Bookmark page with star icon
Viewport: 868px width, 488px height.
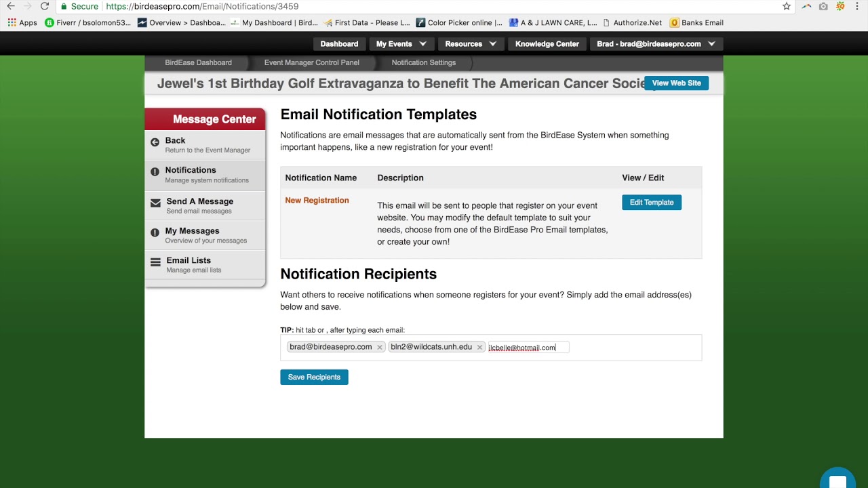pyautogui.click(x=787, y=6)
